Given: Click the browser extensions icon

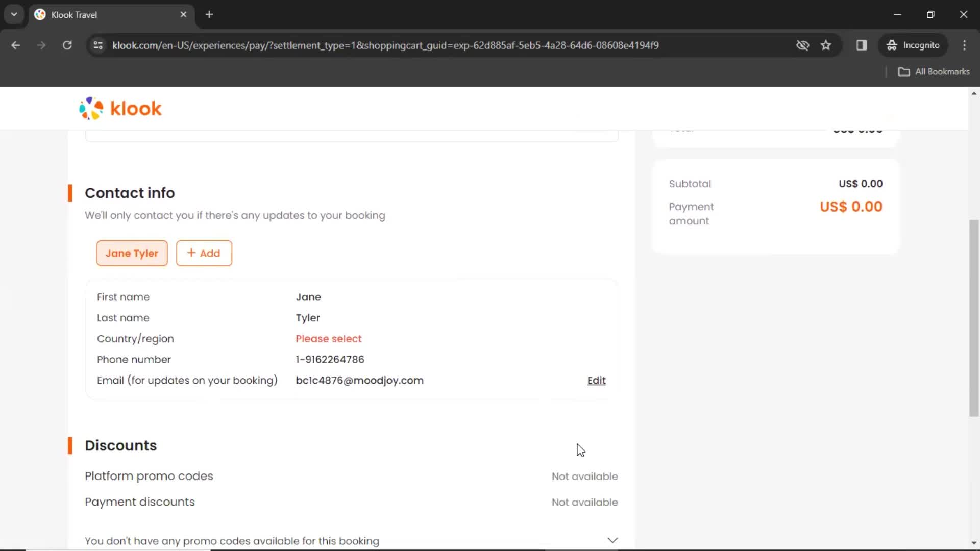Looking at the screenshot, I should (x=862, y=45).
